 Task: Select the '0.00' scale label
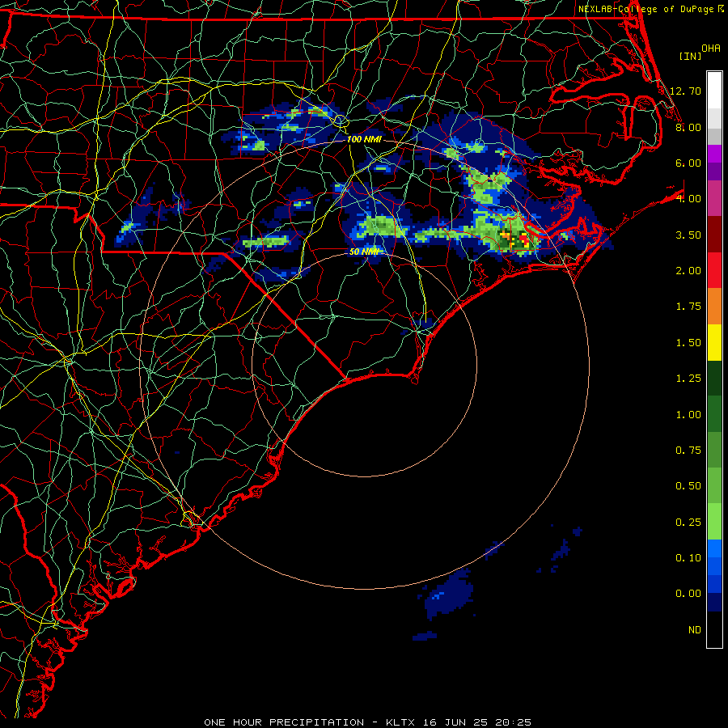point(688,594)
